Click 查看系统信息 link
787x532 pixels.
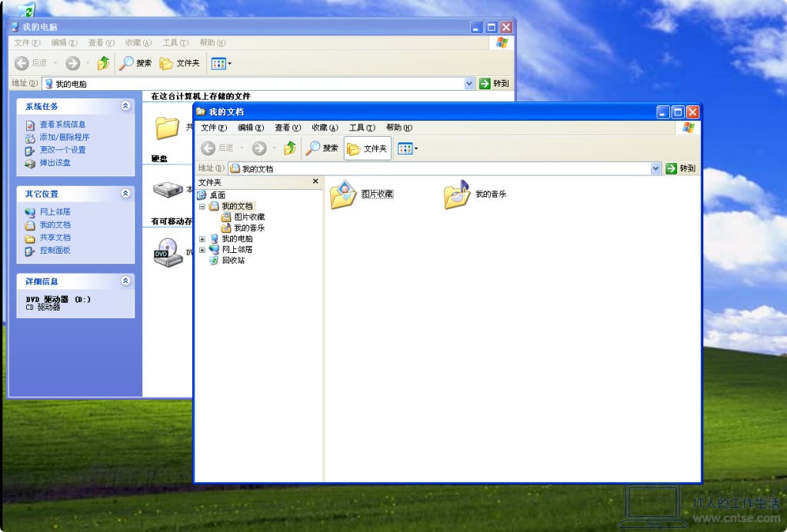(63, 125)
